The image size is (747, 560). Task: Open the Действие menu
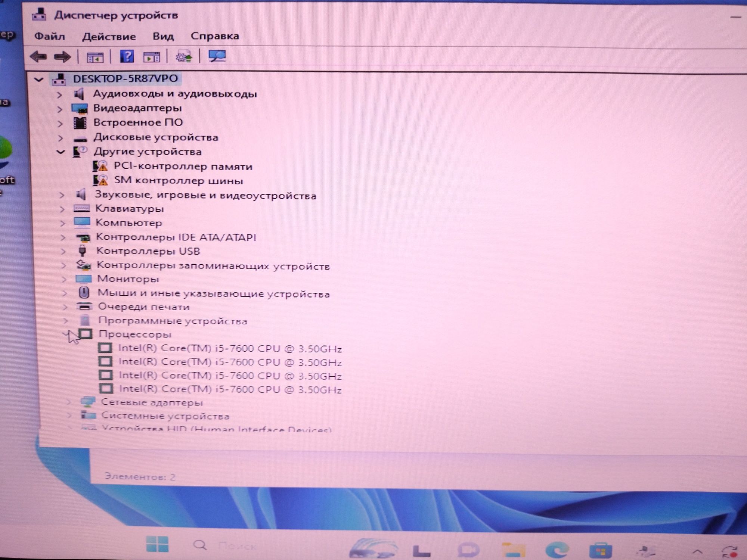click(109, 37)
